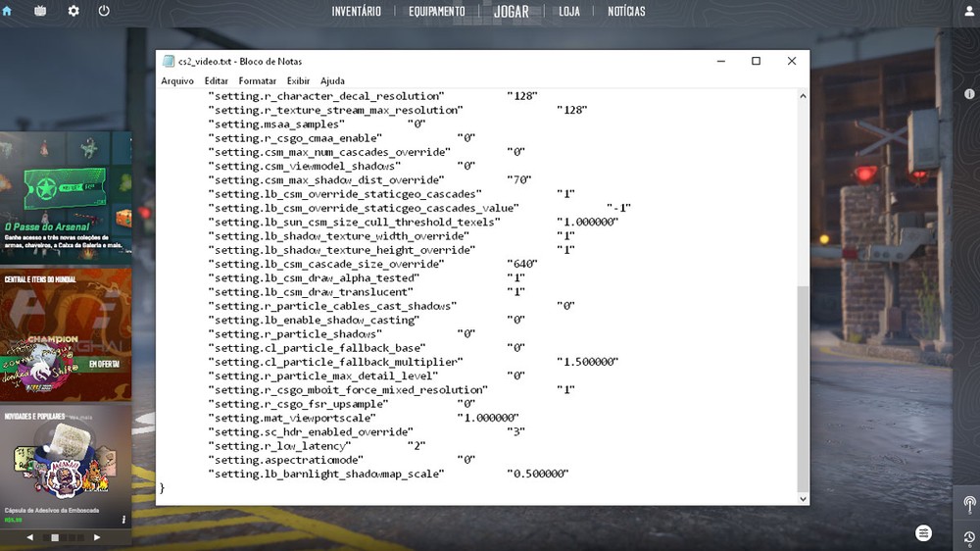The width and height of the screenshot is (980, 551).
Task: Open the Ajuda menu
Action: 332,80
